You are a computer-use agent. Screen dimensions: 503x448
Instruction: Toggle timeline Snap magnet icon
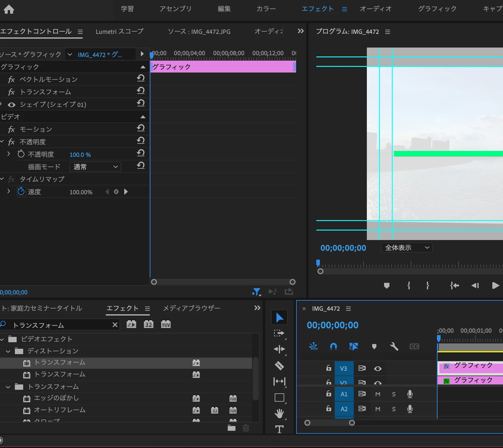pyautogui.click(x=334, y=346)
